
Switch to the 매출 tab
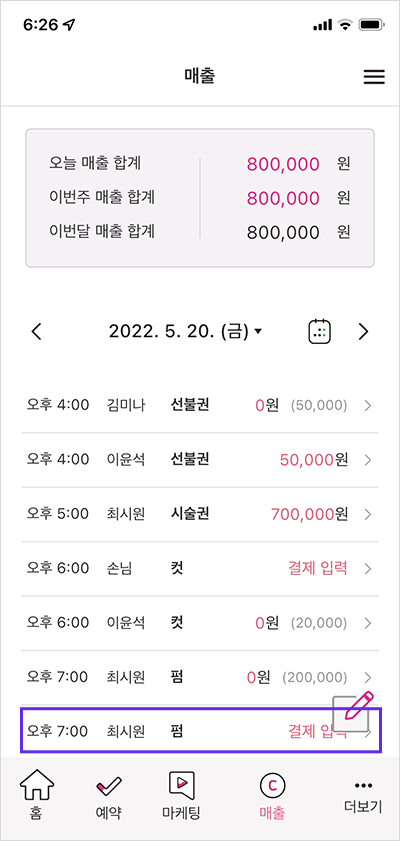272,796
